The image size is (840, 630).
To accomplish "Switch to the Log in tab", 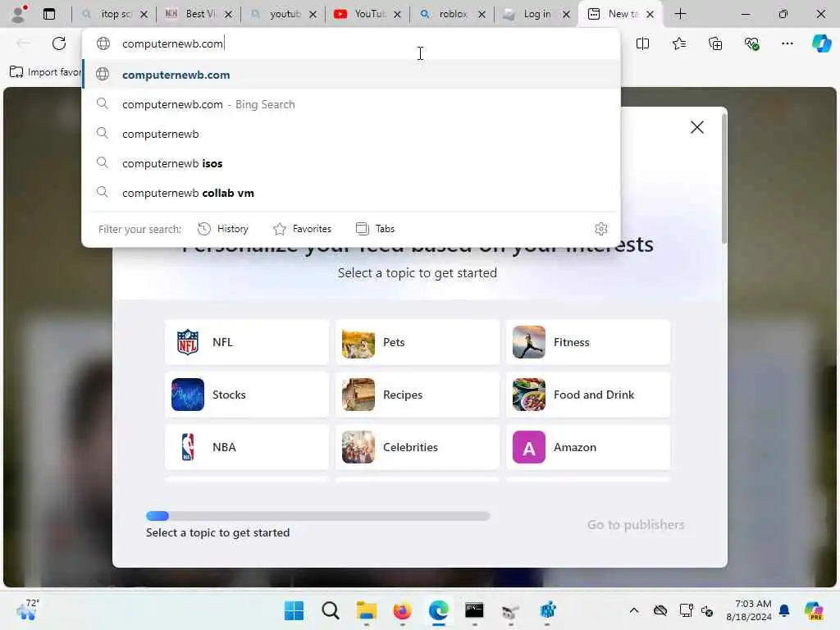I will [536, 14].
